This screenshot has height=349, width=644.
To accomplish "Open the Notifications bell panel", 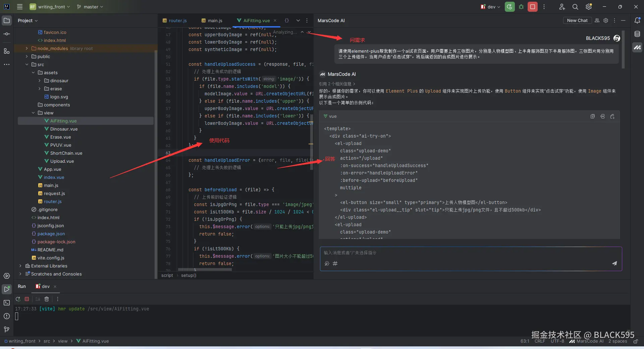I will pyautogui.click(x=637, y=20).
